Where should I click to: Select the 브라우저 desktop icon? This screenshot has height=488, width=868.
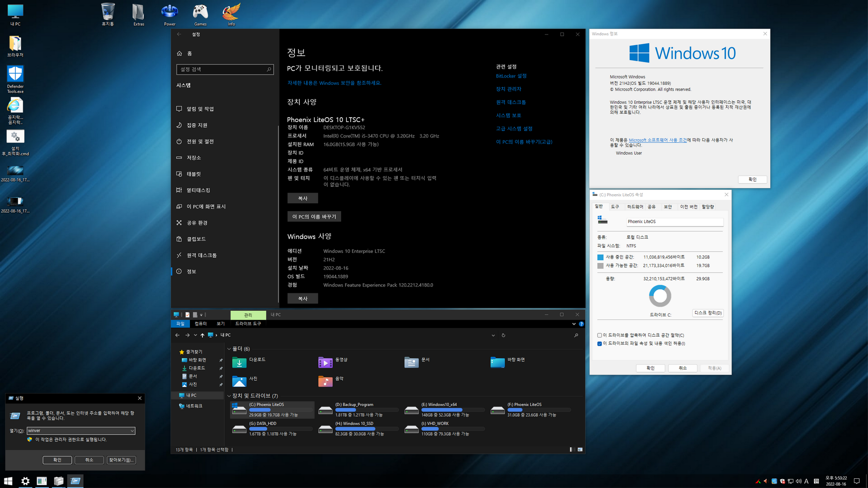point(15,46)
